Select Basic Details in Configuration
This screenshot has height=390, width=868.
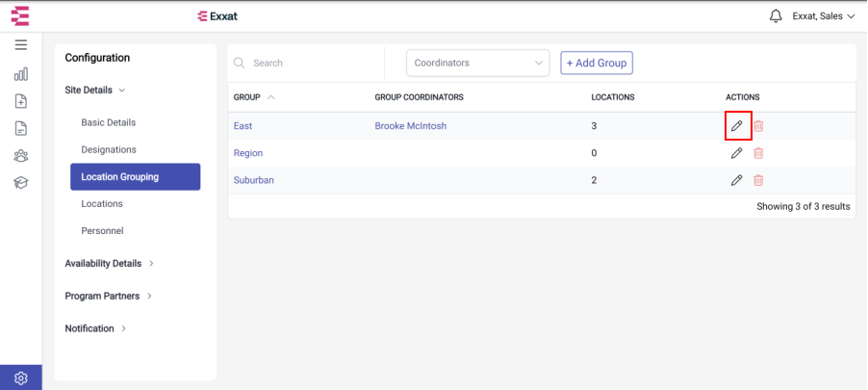(109, 122)
